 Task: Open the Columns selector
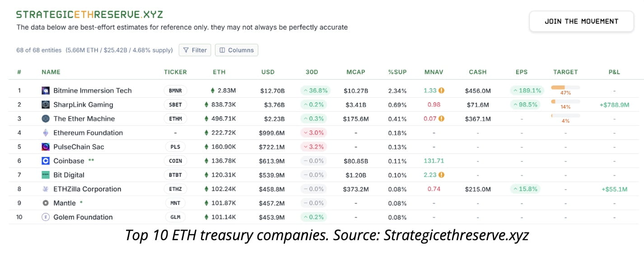[237, 50]
